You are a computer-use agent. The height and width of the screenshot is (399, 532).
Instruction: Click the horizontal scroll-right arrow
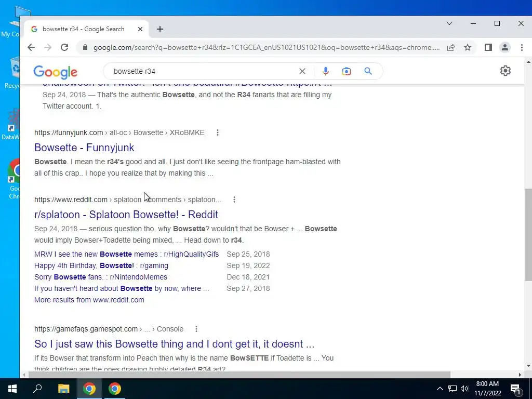pos(520,375)
